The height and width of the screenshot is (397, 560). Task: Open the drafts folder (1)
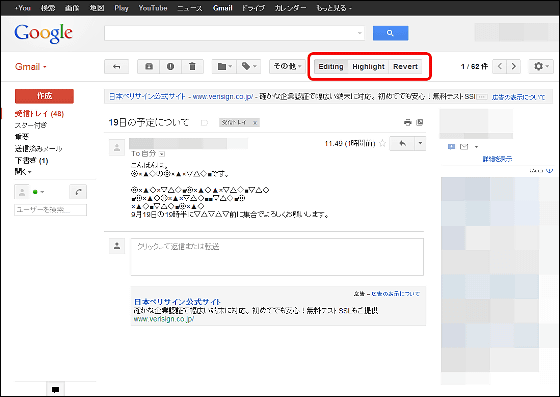(x=31, y=161)
